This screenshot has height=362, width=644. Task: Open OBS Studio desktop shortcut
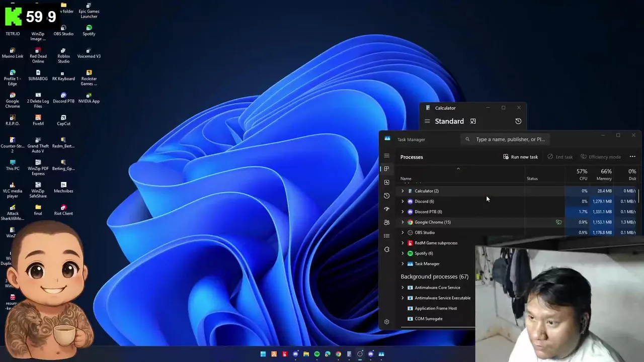(x=63, y=30)
